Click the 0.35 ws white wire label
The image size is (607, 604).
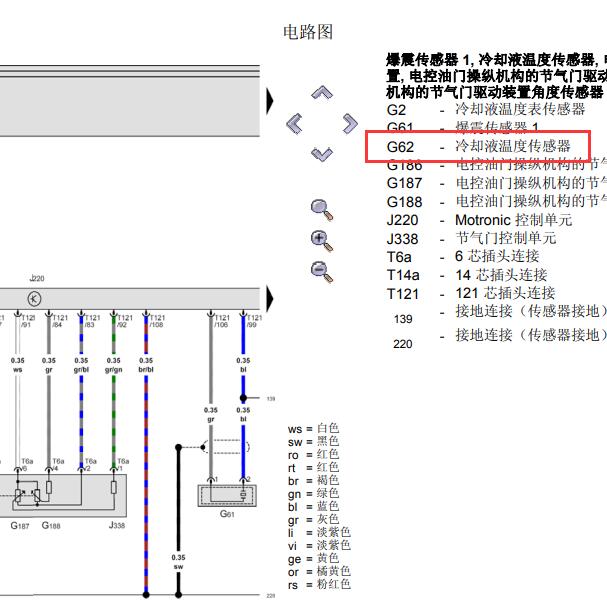(17, 365)
